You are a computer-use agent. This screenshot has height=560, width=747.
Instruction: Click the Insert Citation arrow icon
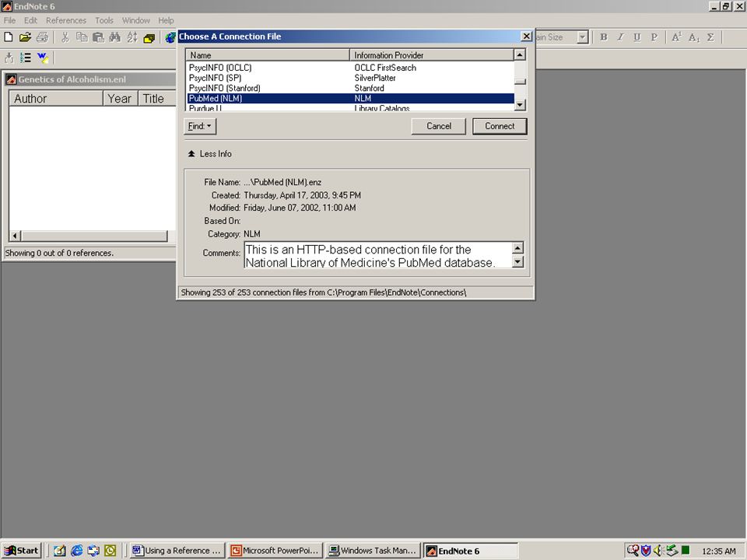click(x=9, y=58)
